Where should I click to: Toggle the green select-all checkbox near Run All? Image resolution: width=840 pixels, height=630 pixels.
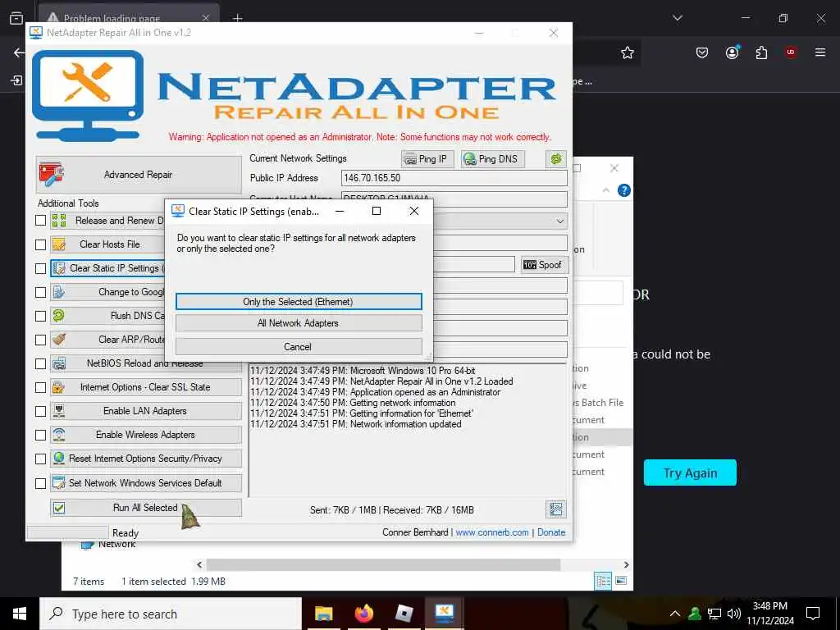tap(59, 508)
